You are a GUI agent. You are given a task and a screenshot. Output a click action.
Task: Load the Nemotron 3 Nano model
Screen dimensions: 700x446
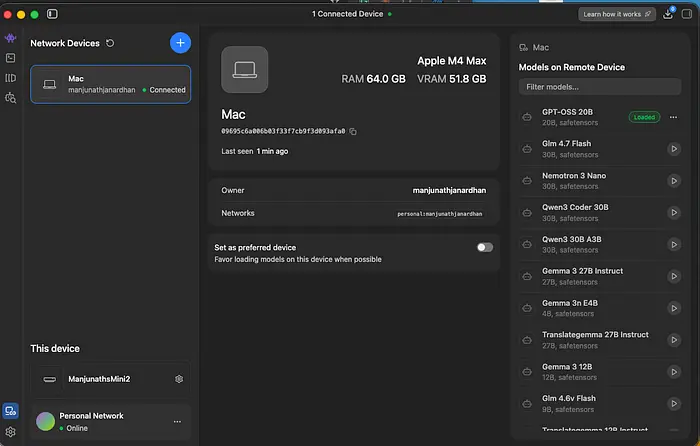673,181
